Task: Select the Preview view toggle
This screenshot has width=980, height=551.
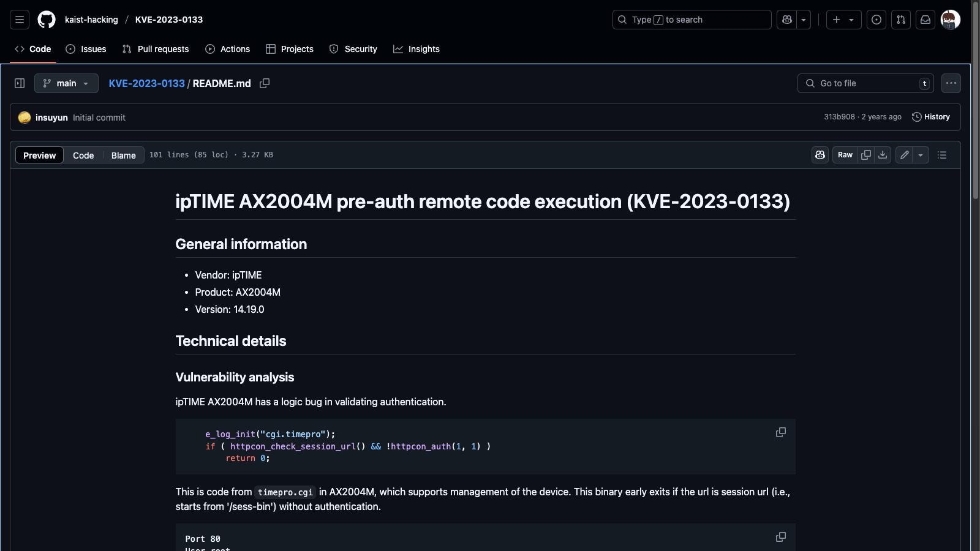Action: [39, 156]
